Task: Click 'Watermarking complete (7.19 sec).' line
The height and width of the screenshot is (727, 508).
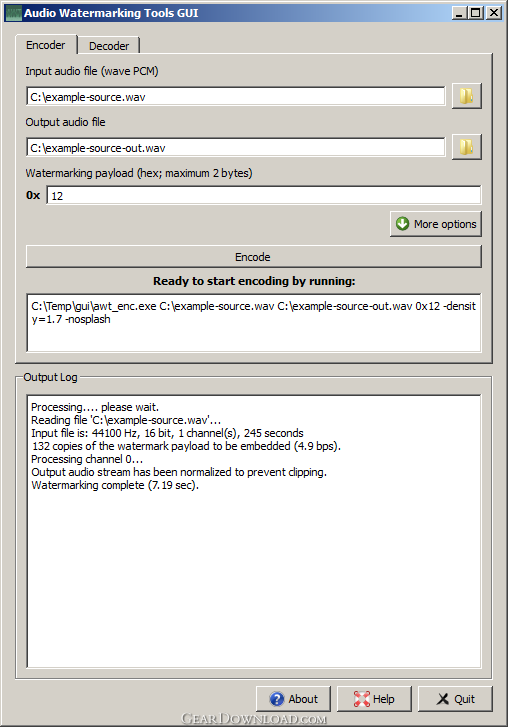Action: (x=115, y=485)
